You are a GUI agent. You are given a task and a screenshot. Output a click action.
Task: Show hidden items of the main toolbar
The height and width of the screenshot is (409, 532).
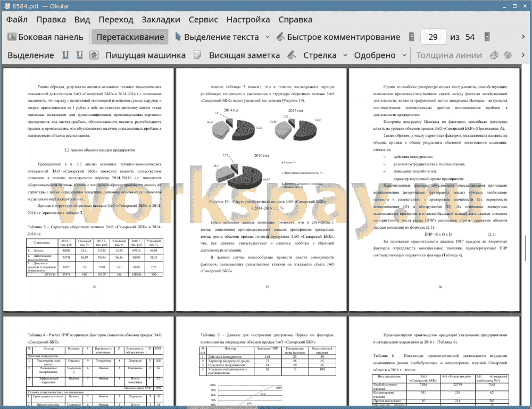click(523, 37)
